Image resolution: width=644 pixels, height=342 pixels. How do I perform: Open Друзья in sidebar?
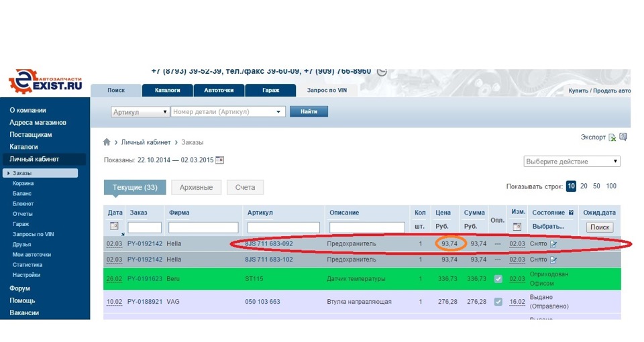tap(21, 244)
